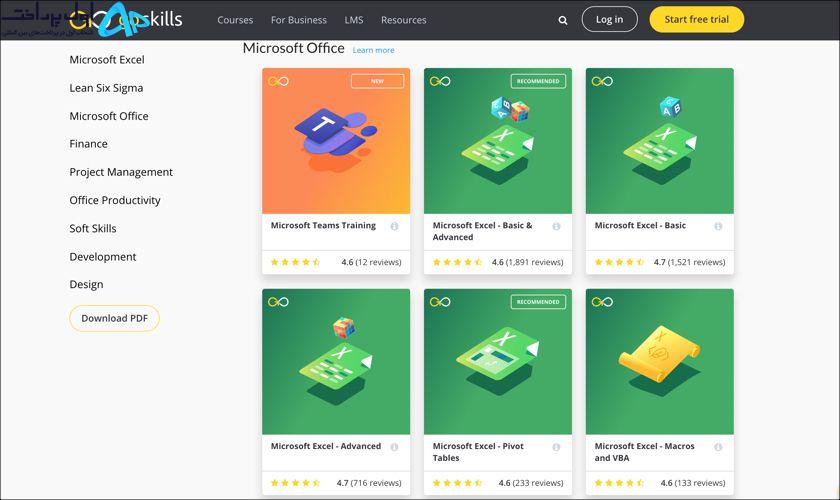This screenshot has width=840, height=500.
Task: Select Microsoft Office in sidebar
Action: (x=109, y=116)
